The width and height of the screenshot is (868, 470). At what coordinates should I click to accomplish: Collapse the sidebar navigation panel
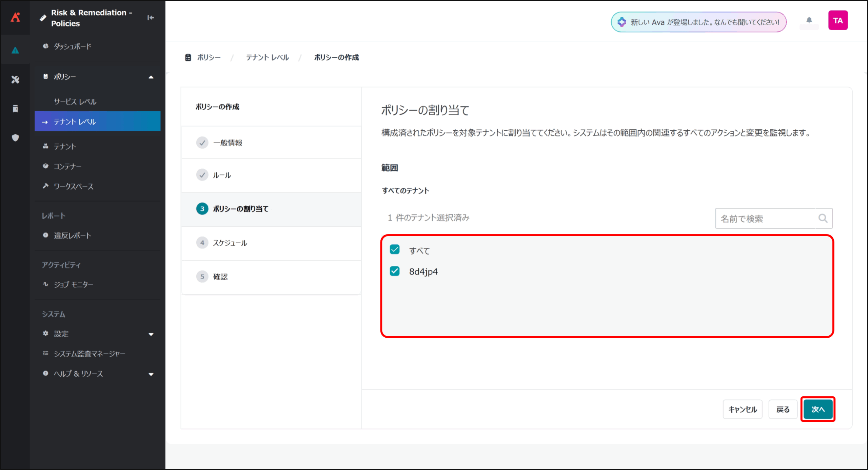151,18
